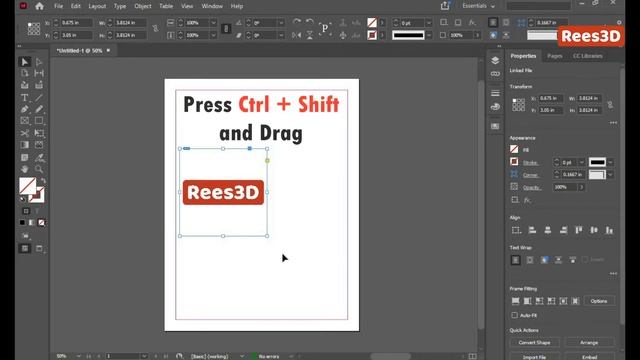This screenshot has width=640, height=360.
Task: Select the Type tool
Action: point(24,98)
